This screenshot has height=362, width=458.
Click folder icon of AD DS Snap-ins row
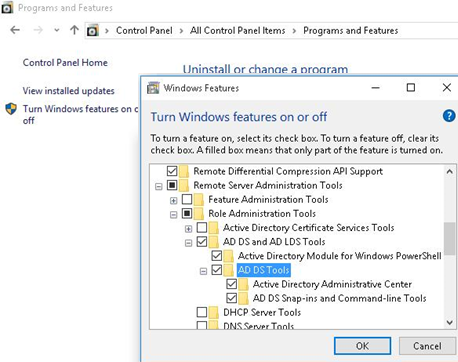tap(244, 298)
